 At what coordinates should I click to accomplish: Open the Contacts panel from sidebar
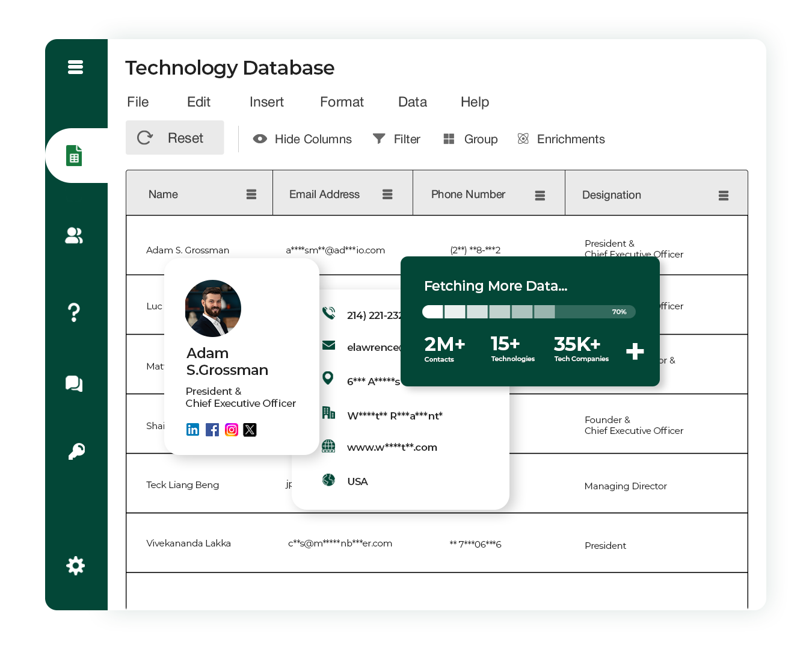tap(73, 236)
